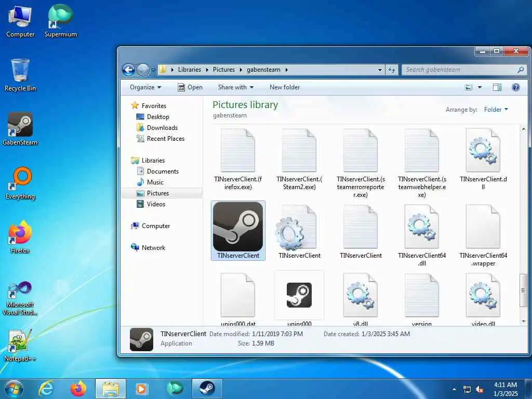This screenshot has width=532, height=399.
Task: Click Libraries in the address breadcrumb
Action: tap(189, 70)
